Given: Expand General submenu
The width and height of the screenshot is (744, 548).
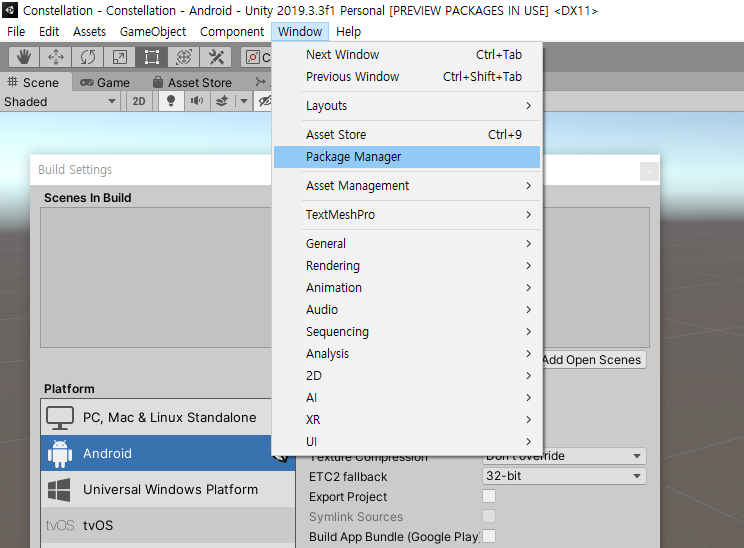Looking at the screenshot, I should coord(407,243).
